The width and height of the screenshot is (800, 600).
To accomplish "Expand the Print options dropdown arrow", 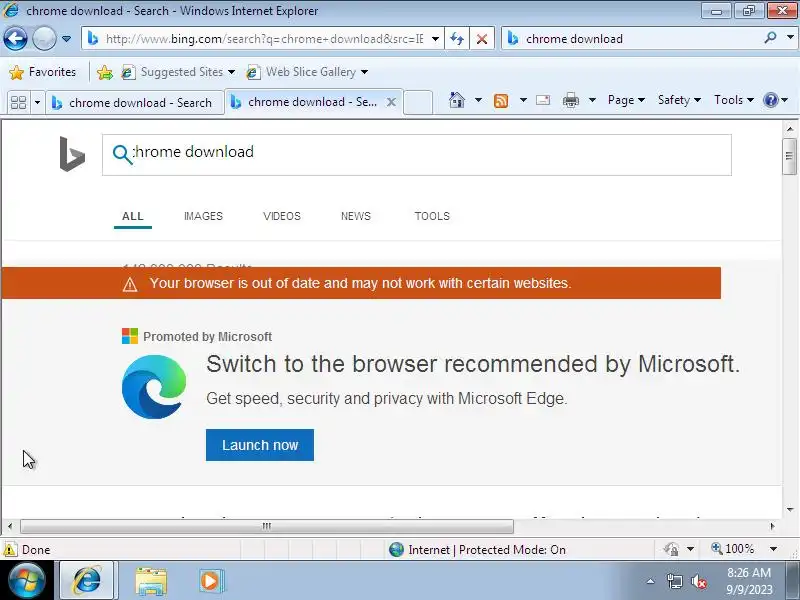I will click(x=592, y=100).
